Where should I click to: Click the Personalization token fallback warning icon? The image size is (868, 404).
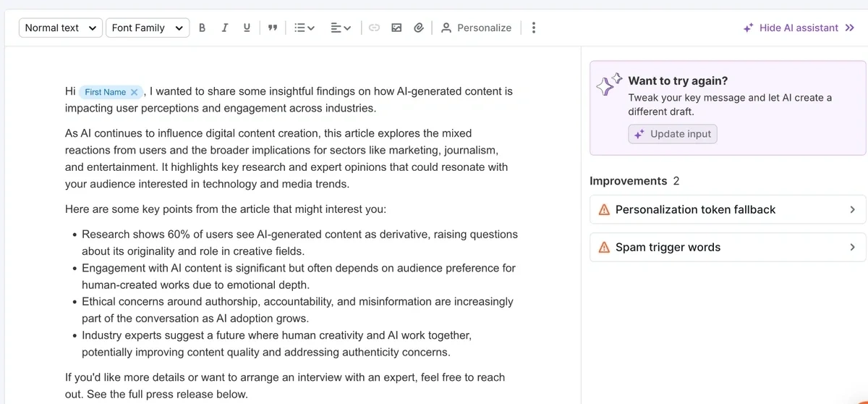(604, 209)
